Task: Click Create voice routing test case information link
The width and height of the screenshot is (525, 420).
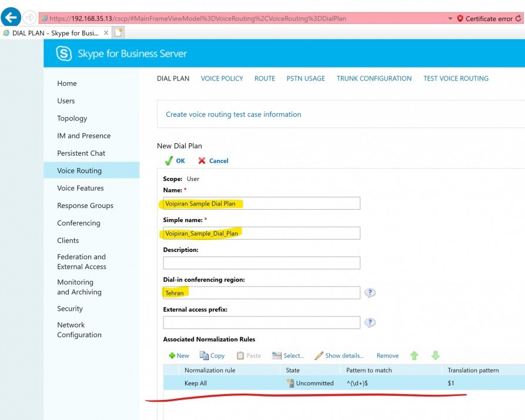Action: pos(233,115)
